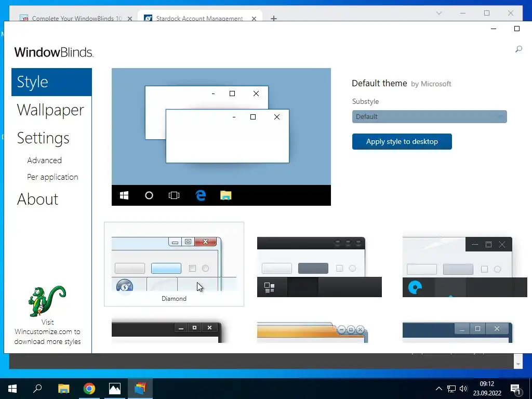
Task: Click the File Explorer icon in theme preview
Action: click(225, 195)
